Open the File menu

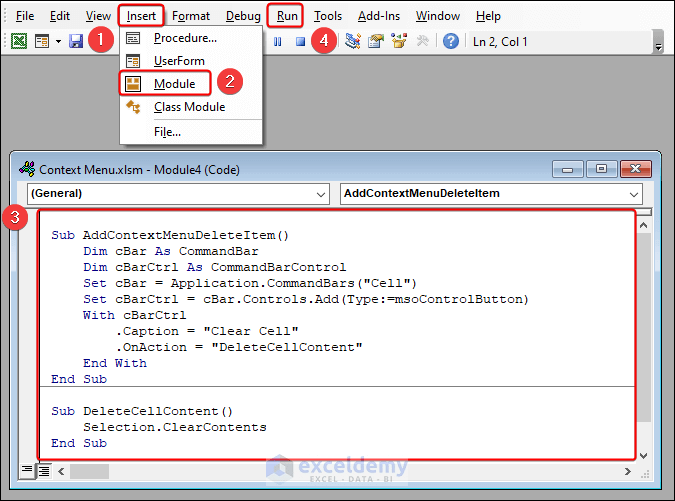(25, 16)
